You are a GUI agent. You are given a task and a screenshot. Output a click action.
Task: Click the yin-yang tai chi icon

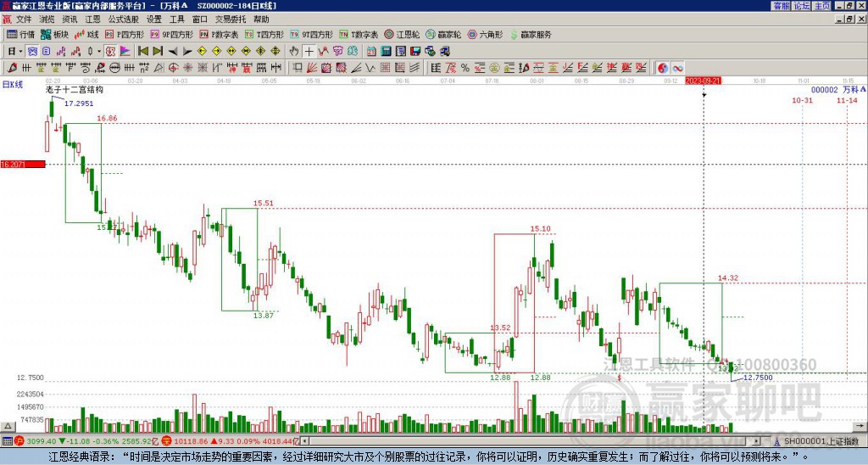[x=663, y=68]
